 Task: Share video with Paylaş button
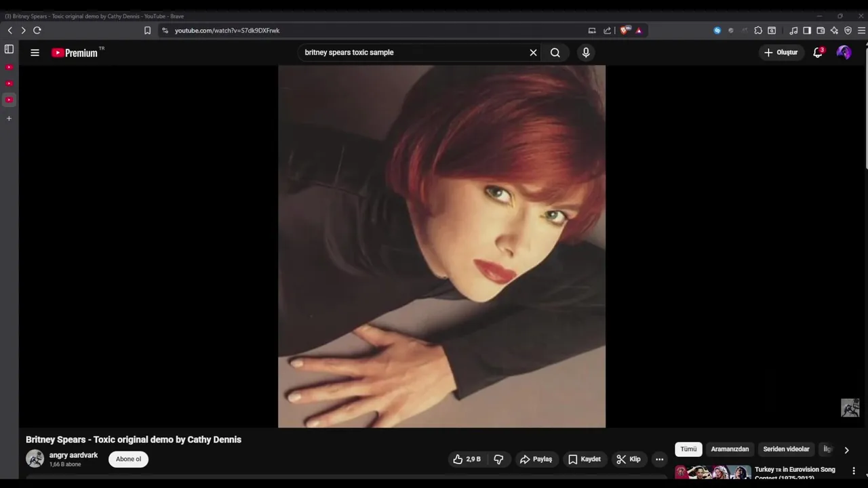pyautogui.click(x=536, y=459)
